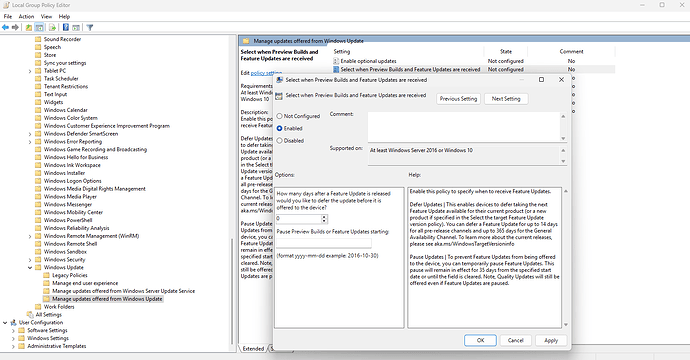Click the Back arrow toolbar icon

tap(5, 27)
